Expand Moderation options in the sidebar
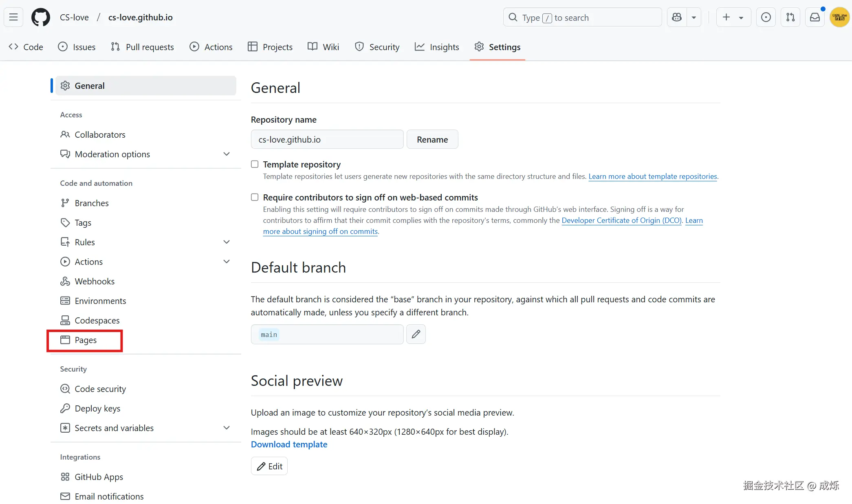Image resolution: width=852 pixels, height=504 pixels. pos(227,154)
